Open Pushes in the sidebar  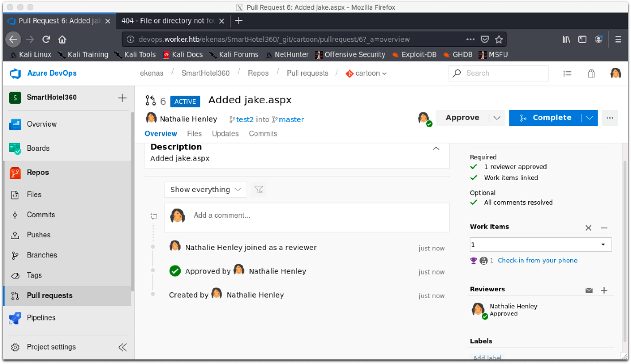[38, 235]
